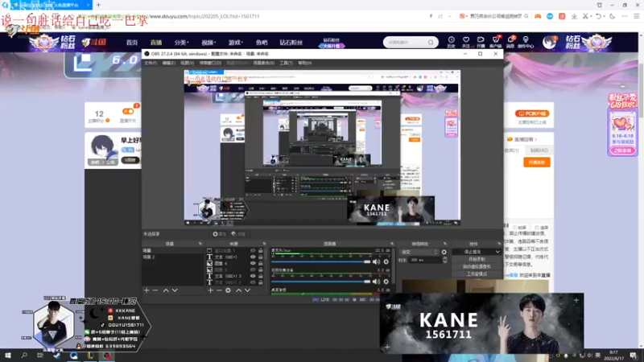Screen dimensions: 644x362
Task: Open the 游戏 dropdown in Douyu navigation
Action: point(236,43)
